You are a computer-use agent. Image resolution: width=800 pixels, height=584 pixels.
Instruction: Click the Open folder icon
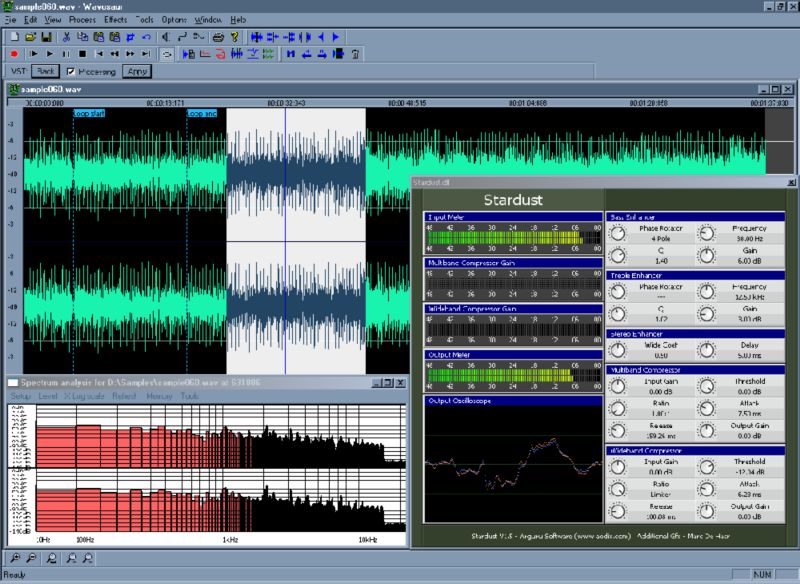pos(30,37)
